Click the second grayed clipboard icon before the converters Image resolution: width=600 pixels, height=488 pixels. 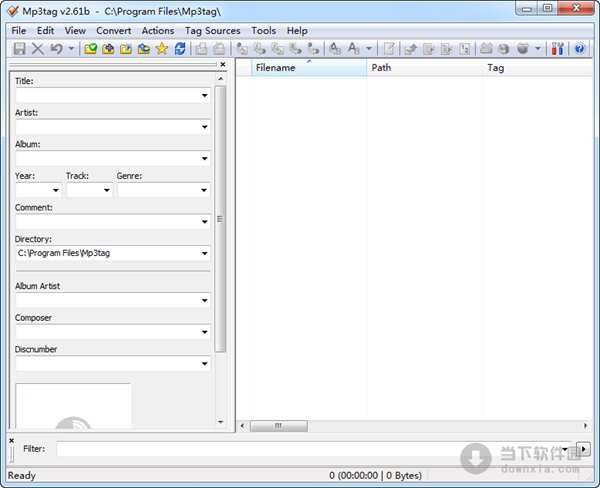point(219,49)
